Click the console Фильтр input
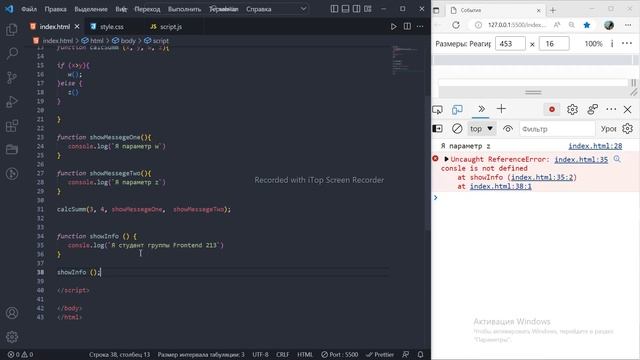 (x=557, y=129)
